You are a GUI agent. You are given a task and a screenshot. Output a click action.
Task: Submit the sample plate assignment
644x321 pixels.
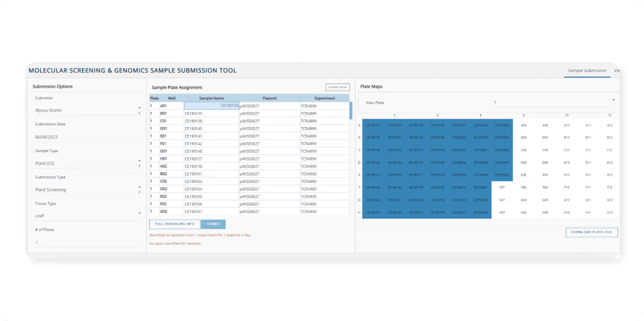pyautogui.click(x=213, y=224)
